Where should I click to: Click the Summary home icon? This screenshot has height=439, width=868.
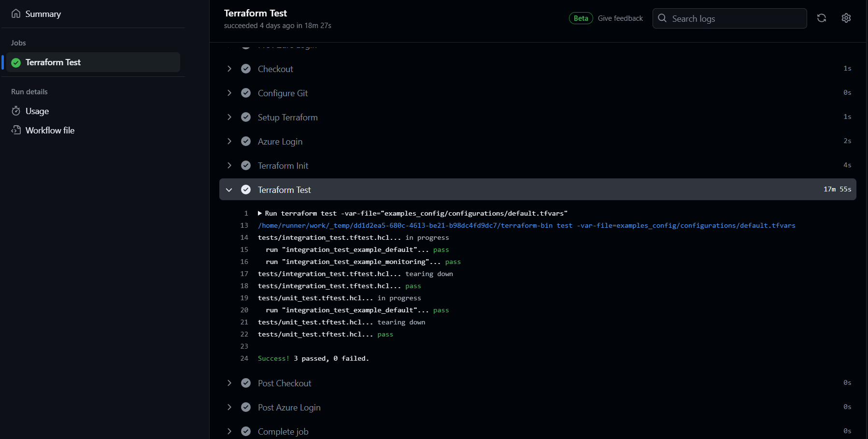click(16, 14)
